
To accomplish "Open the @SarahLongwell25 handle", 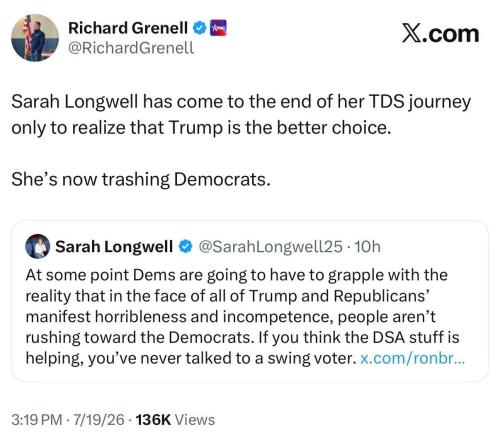I will (271, 247).
